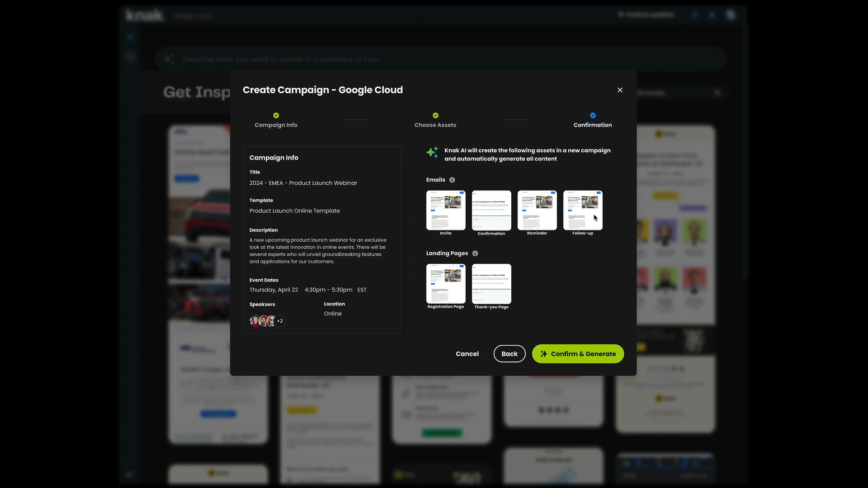Go back with the Back button

509,354
